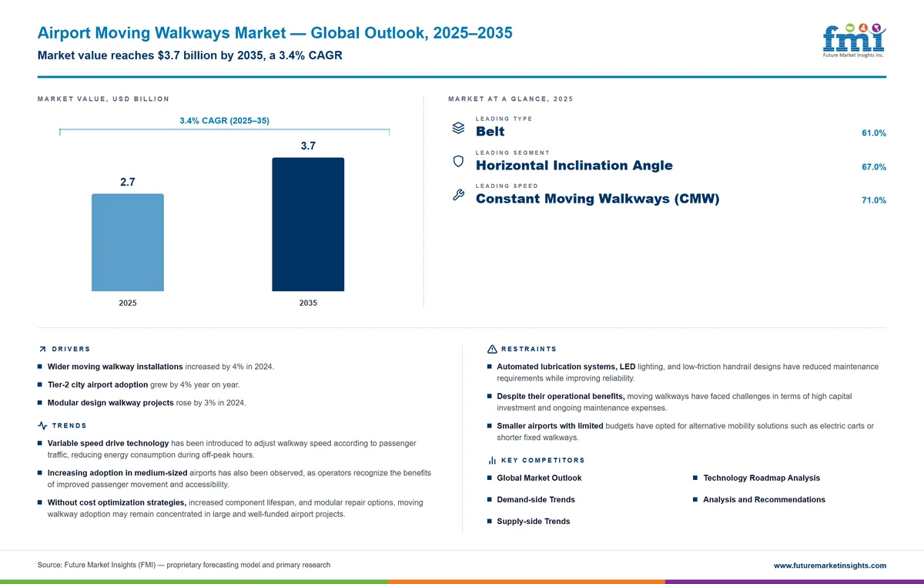Click the Market value reaches $3.7 billion subtitle
Screen dimensions: 924x584
pyautogui.click(x=189, y=55)
